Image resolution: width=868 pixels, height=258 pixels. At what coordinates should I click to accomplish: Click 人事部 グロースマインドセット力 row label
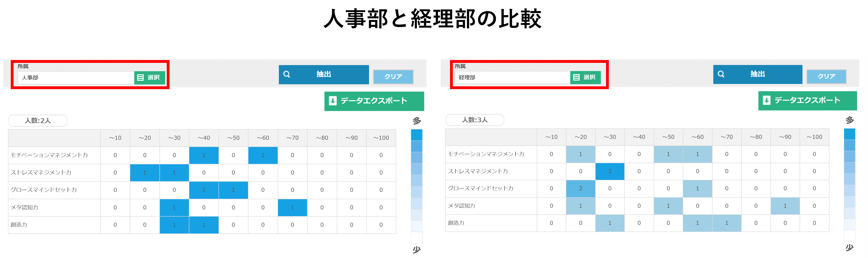coord(43,190)
